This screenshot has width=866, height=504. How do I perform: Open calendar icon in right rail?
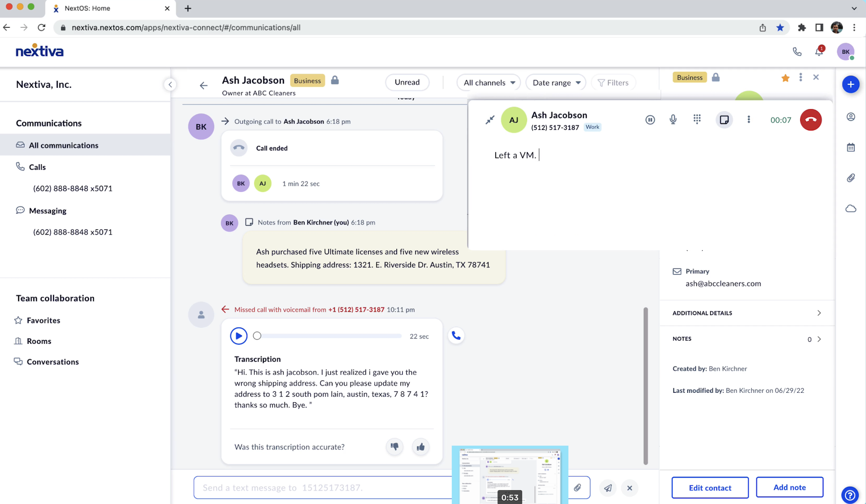pyautogui.click(x=850, y=148)
